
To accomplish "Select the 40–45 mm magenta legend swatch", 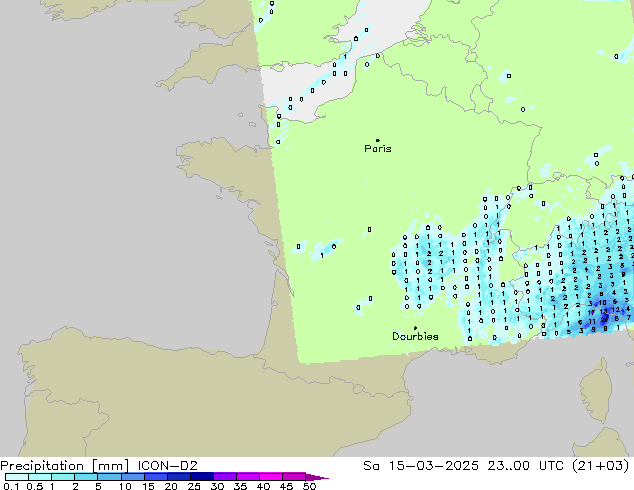I will tap(271, 477).
